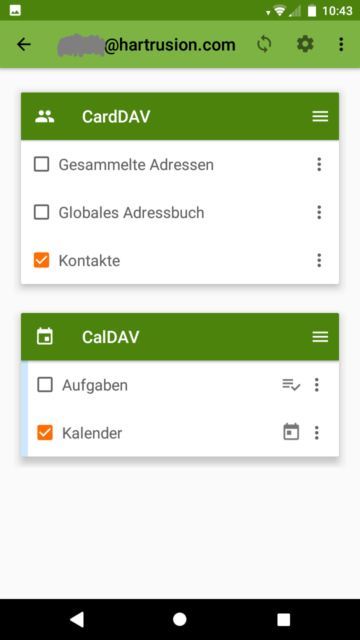
Task: Disable the Kalender checkbox
Action: click(x=44, y=433)
